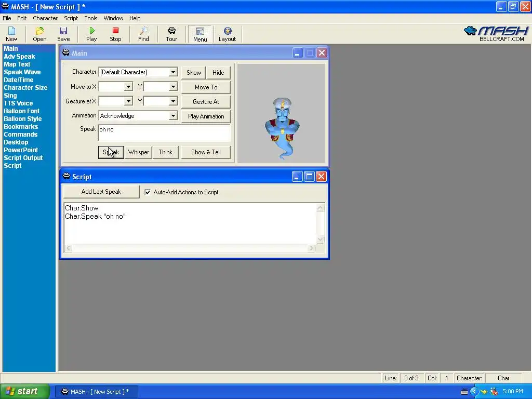
Task: Select PowerPoint in the sidebar
Action: pos(21,150)
